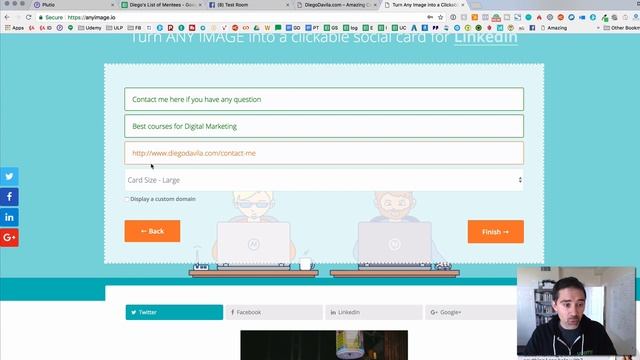Select the Twitter preview tab
This screenshot has width=640, height=360.
click(174, 312)
